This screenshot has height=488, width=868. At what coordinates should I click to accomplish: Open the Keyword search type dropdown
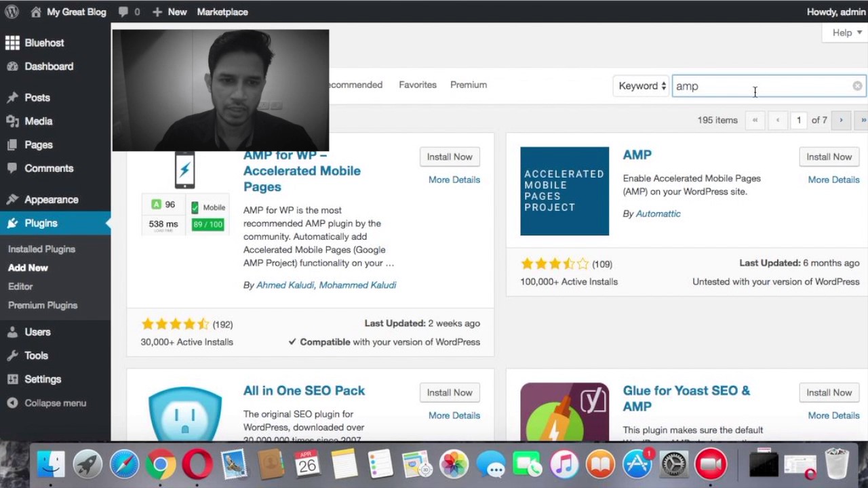tap(642, 86)
